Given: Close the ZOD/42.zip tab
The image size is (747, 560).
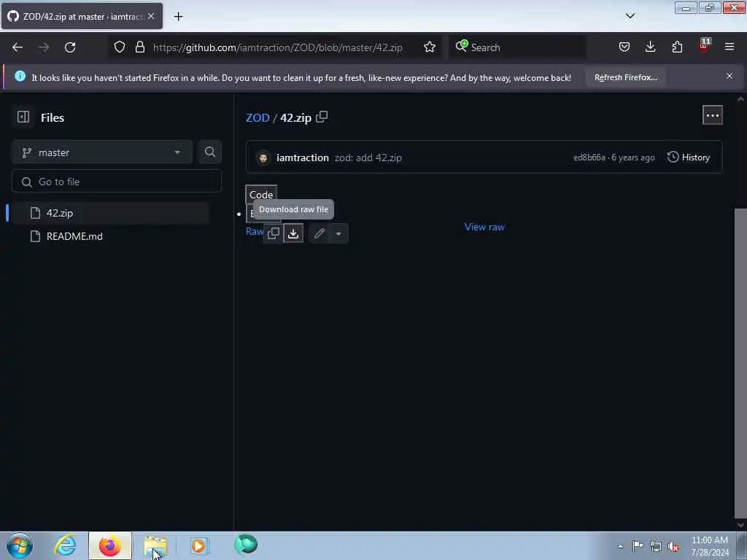Looking at the screenshot, I should 151,17.
